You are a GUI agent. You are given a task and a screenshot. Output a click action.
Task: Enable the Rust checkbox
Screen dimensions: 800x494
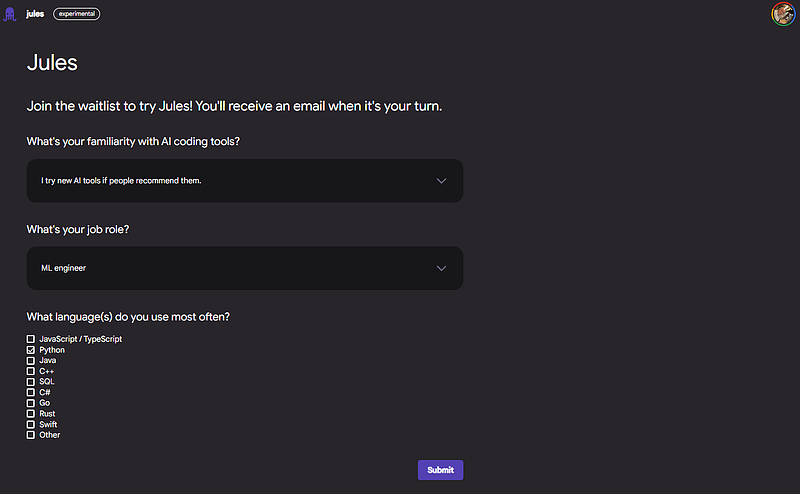31,414
